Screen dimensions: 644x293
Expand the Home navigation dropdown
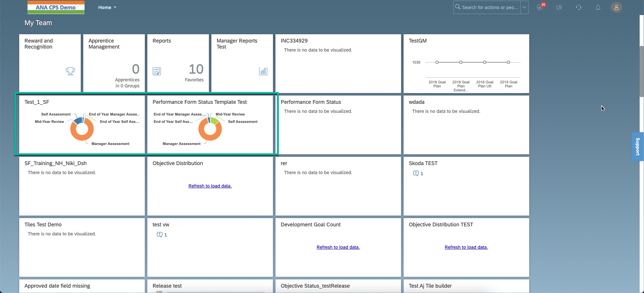107,7
